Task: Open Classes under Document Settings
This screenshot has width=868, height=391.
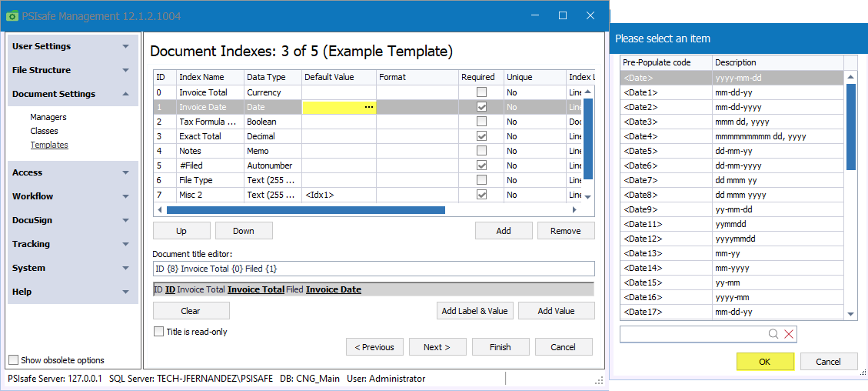Action: (x=45, y=132)
